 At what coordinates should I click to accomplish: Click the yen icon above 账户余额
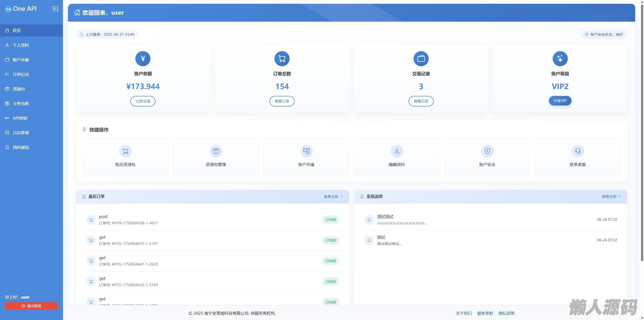(143, 59)
